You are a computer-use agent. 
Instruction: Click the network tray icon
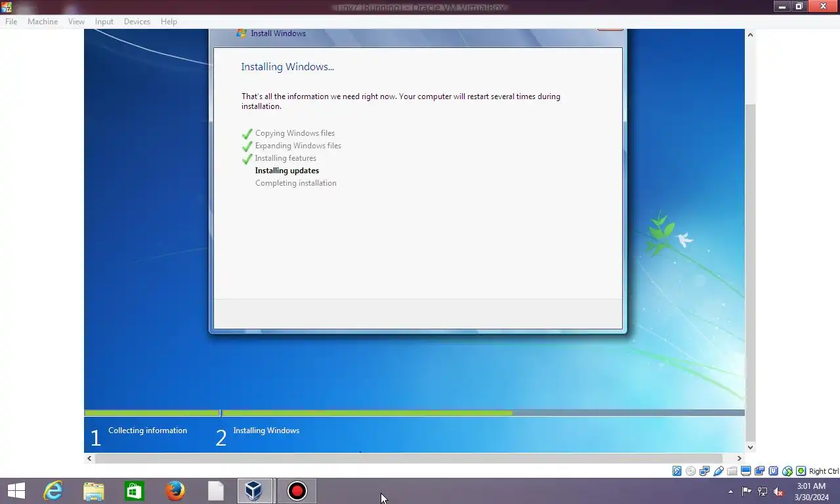(x=763, y=492)
